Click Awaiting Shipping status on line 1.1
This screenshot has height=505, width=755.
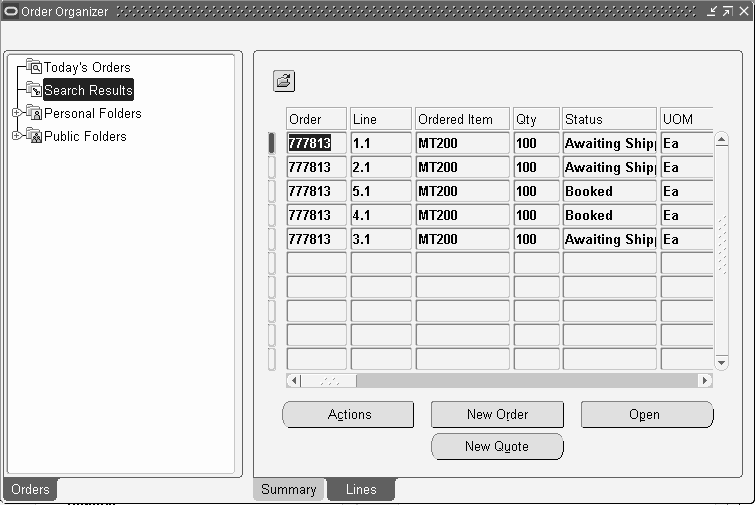pos(610,143)
